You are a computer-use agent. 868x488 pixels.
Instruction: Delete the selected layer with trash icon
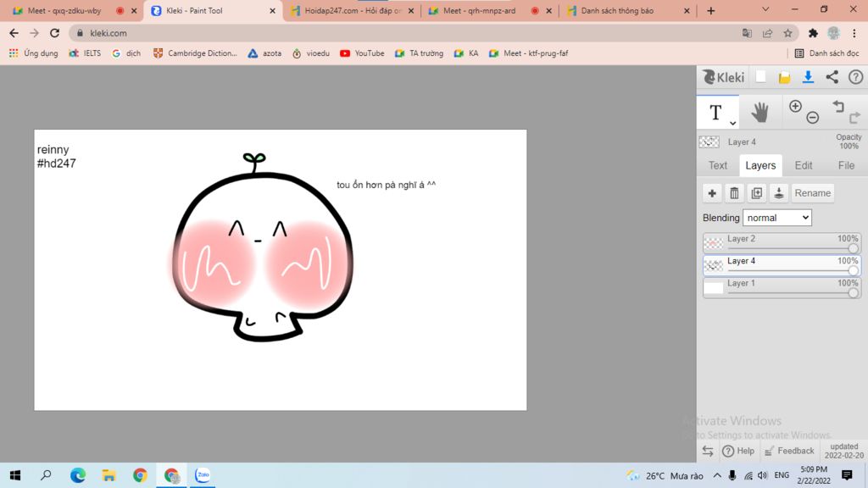(x=734, y=193)
